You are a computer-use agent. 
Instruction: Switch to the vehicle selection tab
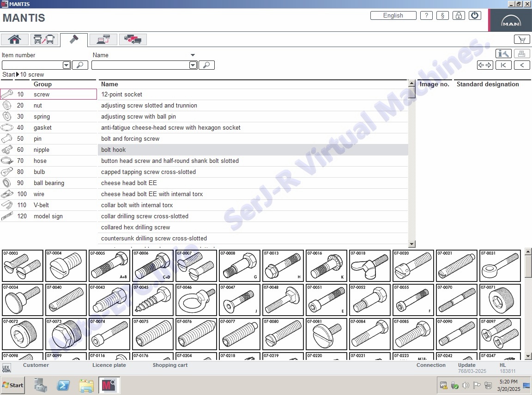point(44,39)
